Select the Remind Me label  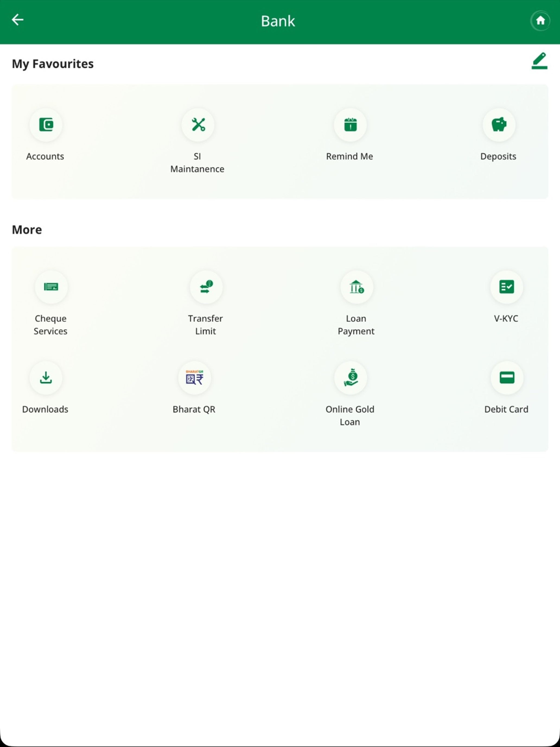pyautogui.click(x=349, y=156)
